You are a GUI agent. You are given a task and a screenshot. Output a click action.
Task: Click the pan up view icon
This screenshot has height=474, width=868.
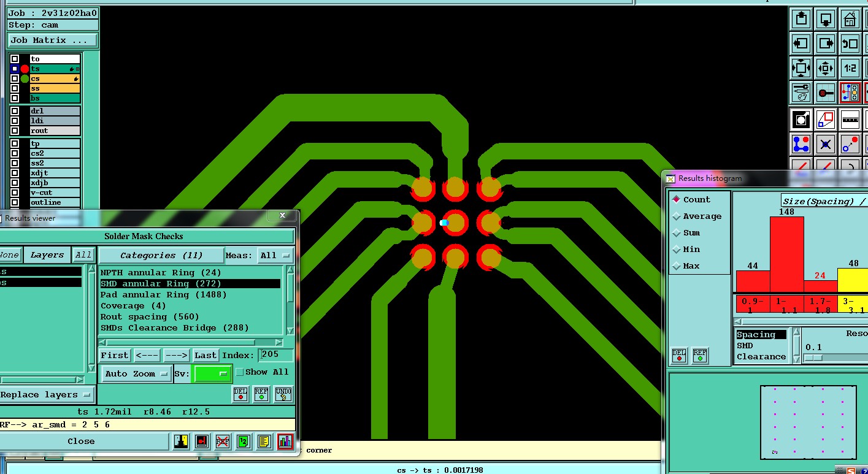point(801,19)
